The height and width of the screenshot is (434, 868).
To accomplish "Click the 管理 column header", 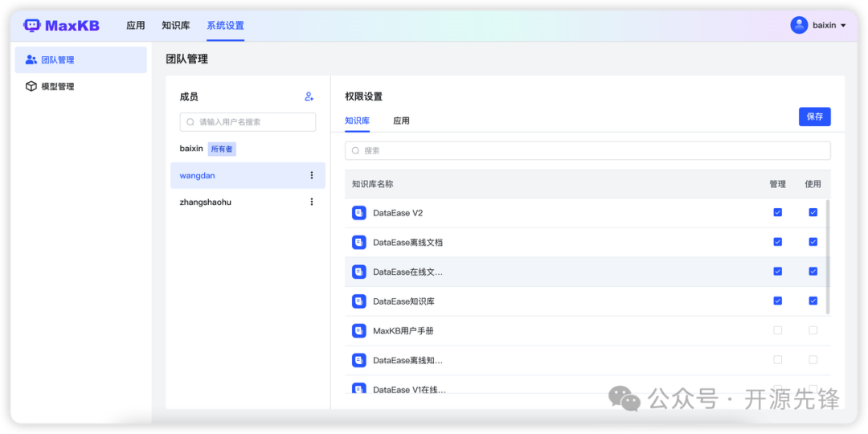I will (778, 184).
